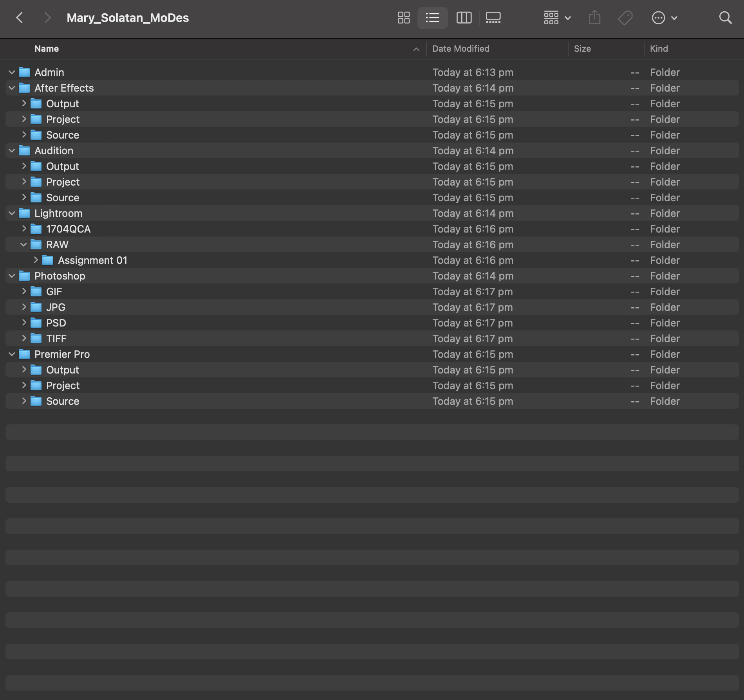Select Source folder name under After Effects

tap(63, 135)
